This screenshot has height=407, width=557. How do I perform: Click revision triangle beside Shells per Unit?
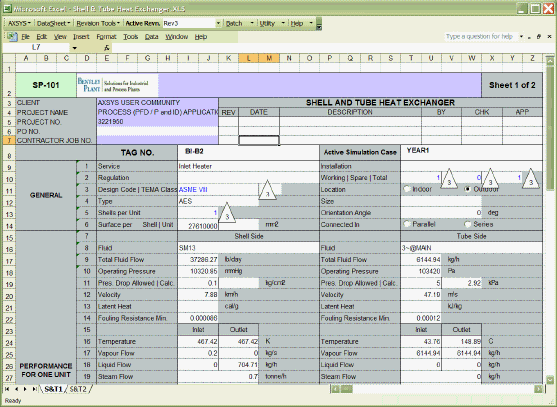(227, 212)
